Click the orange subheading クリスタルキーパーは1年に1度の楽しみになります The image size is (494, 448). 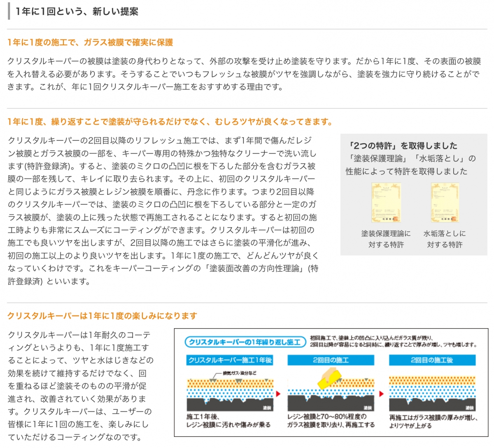point(102,316)
